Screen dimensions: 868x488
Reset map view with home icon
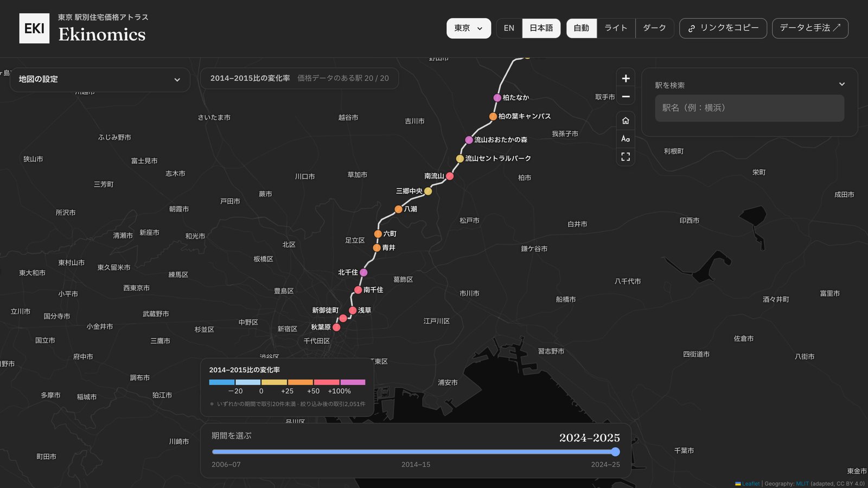(626, 120)
